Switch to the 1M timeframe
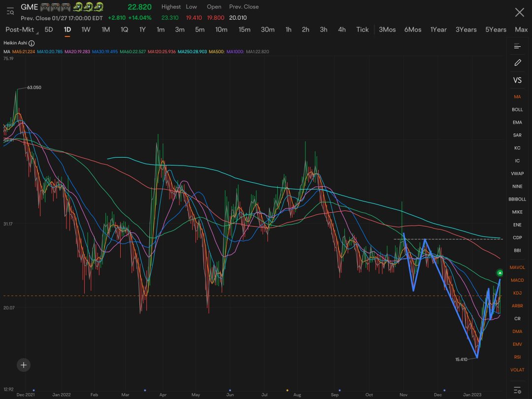The width and height of the screenshot is (532, 399). 105,30
